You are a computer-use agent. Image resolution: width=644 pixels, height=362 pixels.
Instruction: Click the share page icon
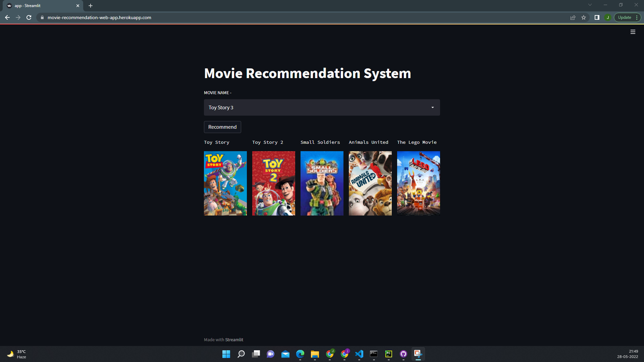pyautogui.click(x=573, y=17)
